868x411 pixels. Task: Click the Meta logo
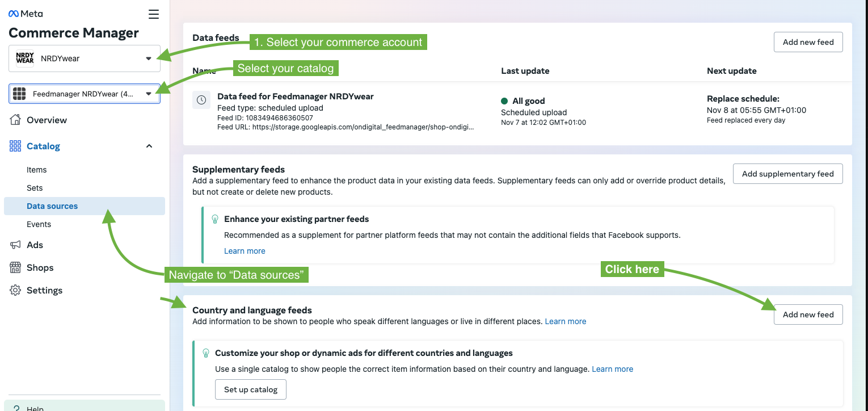click(25, 13)
